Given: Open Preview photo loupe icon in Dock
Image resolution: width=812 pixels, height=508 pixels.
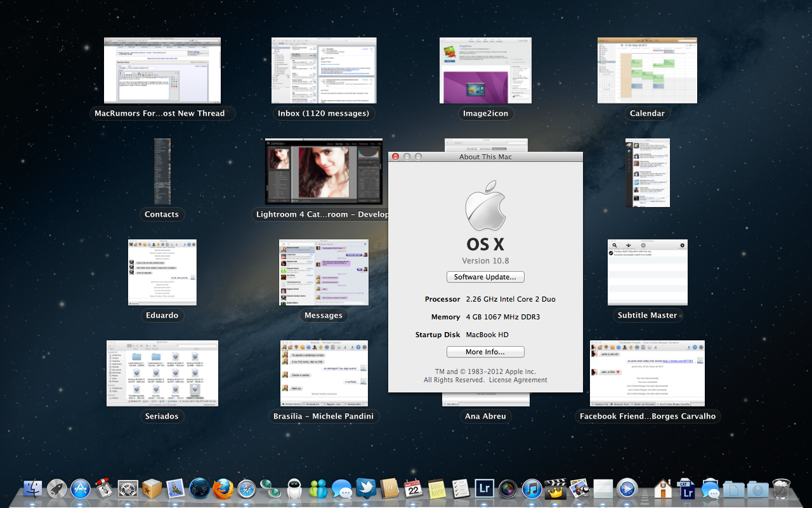Looking at the screenshot, I should [579, 488].
